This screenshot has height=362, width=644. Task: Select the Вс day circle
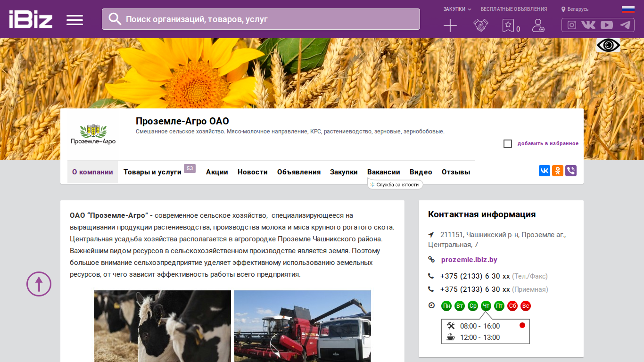[x=526, y=306]
